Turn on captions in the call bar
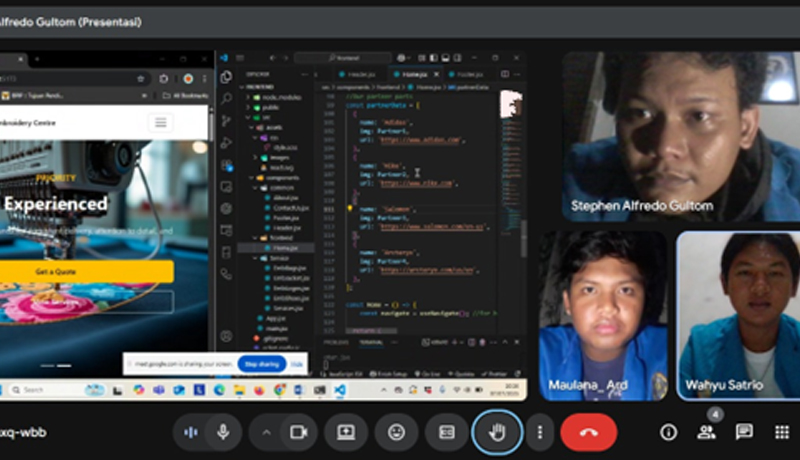 (446, 432)
